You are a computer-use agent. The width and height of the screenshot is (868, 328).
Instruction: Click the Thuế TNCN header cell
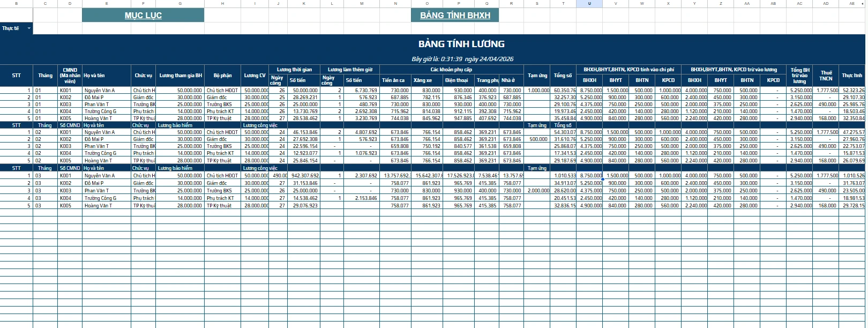826,76
